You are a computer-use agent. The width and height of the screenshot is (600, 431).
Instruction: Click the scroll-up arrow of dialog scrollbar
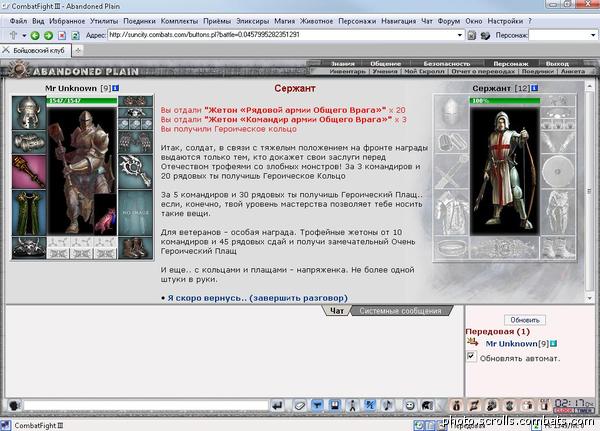click(589, 87)
